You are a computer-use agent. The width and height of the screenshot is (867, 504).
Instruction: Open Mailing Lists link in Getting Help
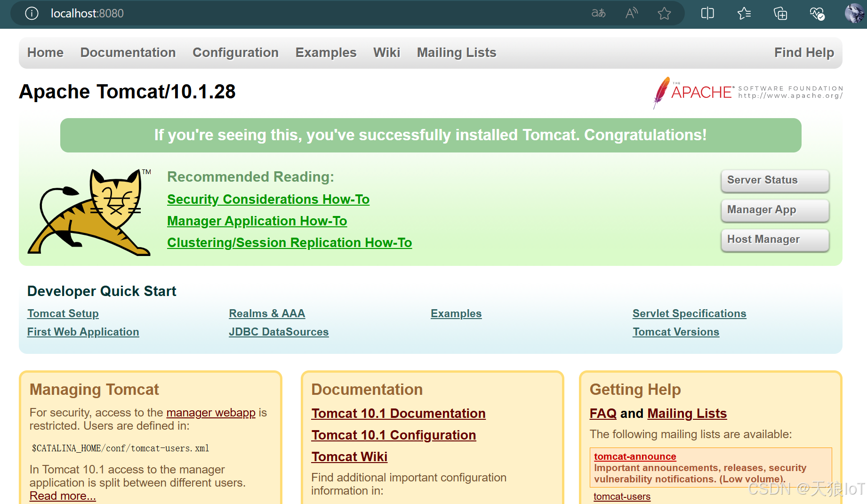[x=687, y=414]
